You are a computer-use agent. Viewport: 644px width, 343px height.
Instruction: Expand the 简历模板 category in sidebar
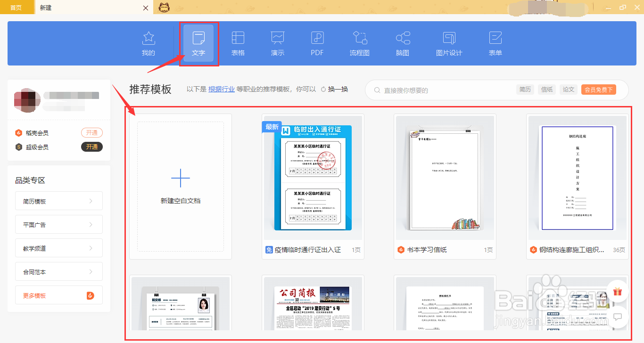[x=58, y=201]
